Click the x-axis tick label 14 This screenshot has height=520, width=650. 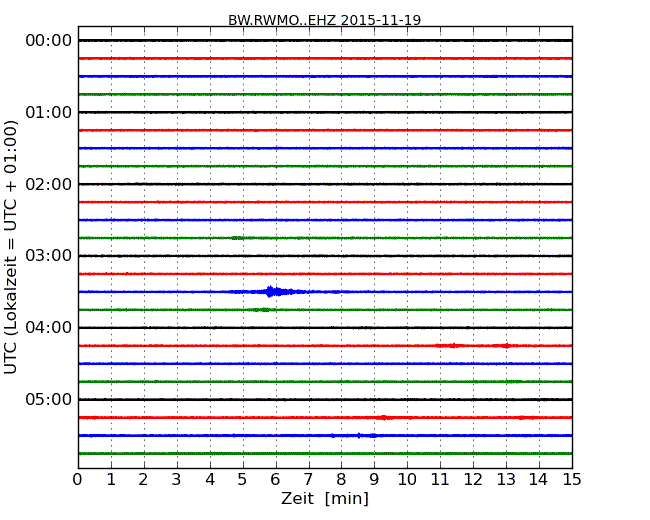point(539,480)
